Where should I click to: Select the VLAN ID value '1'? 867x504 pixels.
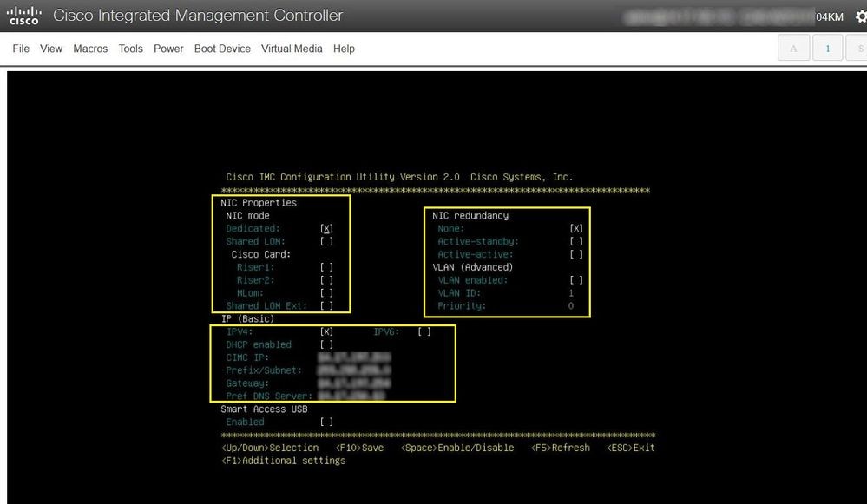pyautogui.click(x=571, y=293)
